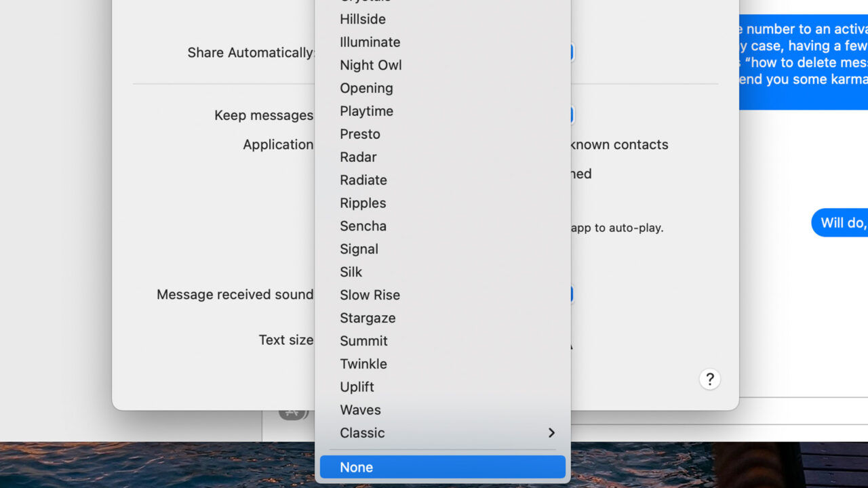Click the Help question mark button
This screenshot has height=488, width=868.
pyautogui.click(x=709, y=379)
